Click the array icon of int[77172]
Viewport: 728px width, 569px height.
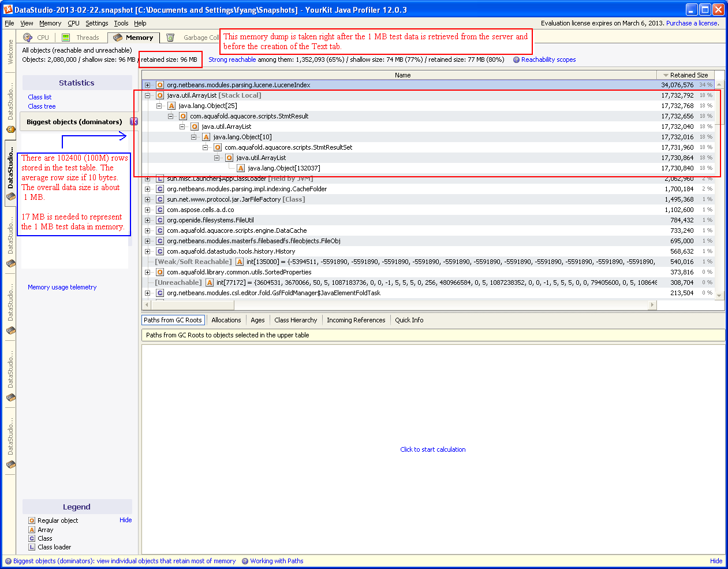pyautogui.click(x=210, y=282)
